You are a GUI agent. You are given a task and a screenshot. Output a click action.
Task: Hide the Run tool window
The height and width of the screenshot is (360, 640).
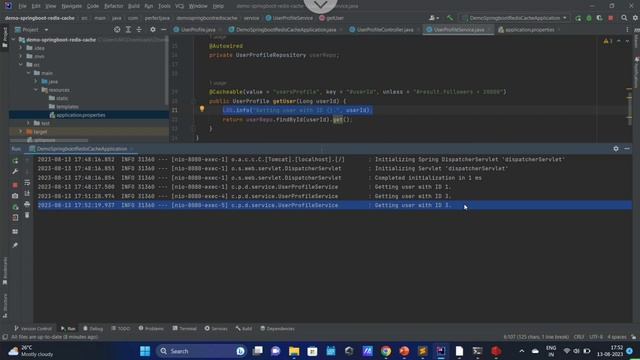click(627, 149)
